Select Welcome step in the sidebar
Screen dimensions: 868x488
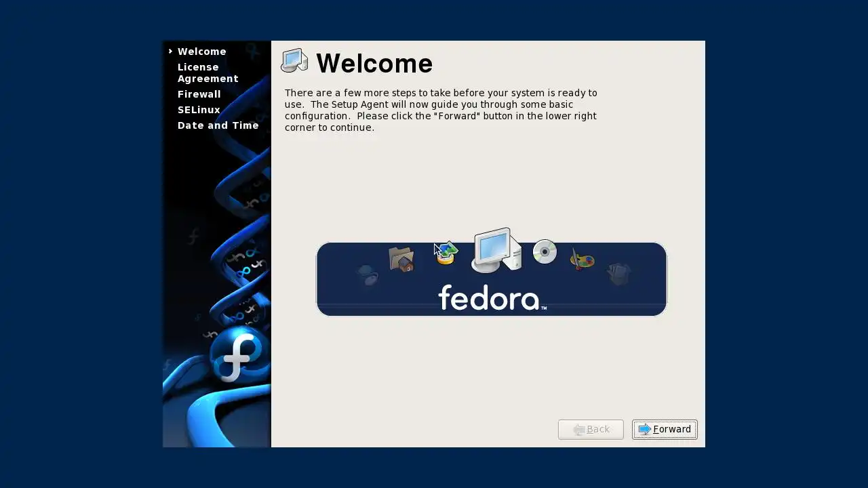202,52
